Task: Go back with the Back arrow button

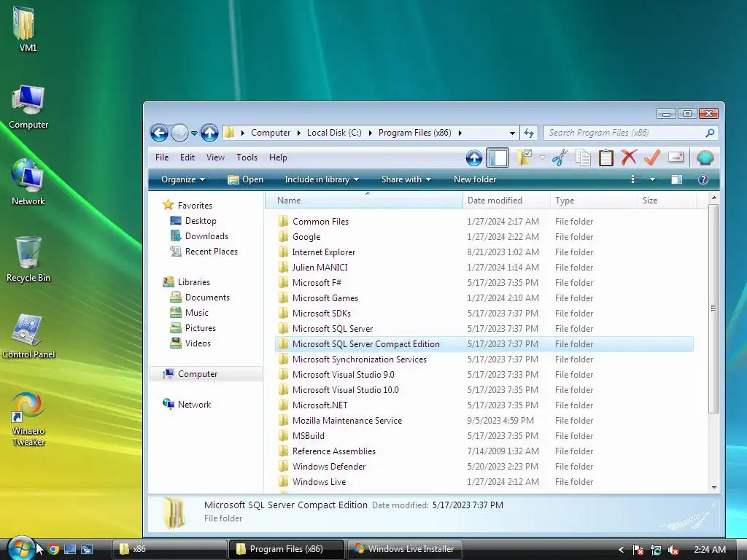Action: click(159, 133)
